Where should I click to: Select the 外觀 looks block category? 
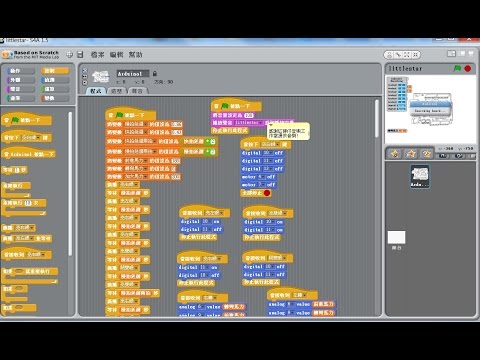(x=21, y=80)
